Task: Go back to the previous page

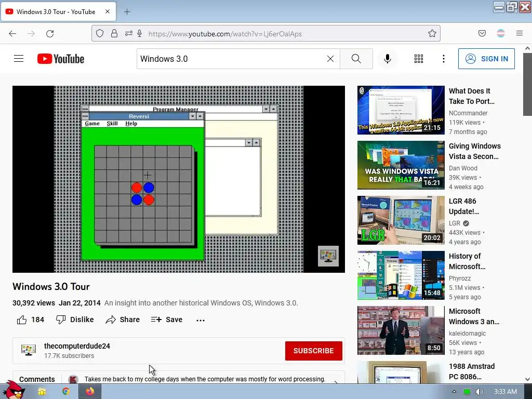Action: (12, 34)
